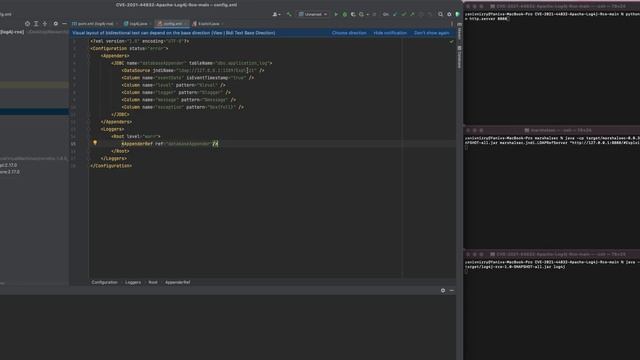Click the middle terminal marshalsec command line

click(x=552, y=141)
